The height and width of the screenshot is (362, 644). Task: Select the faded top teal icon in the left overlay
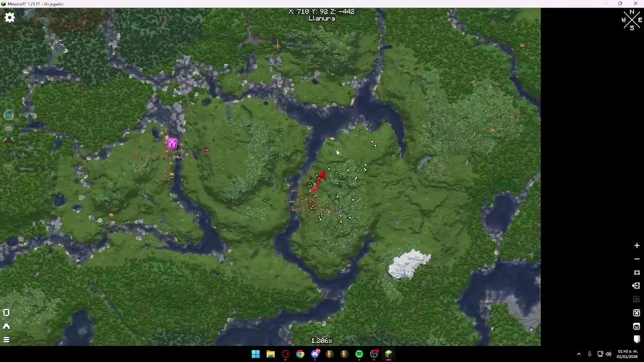[x=9, y=115]
